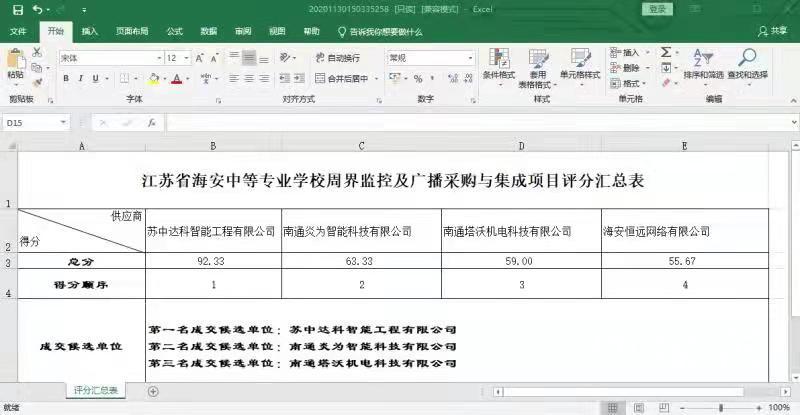Click the 共享 share button
Image resolution: width=800 pixels, height=415 pixels.
[x=772, y=31]
